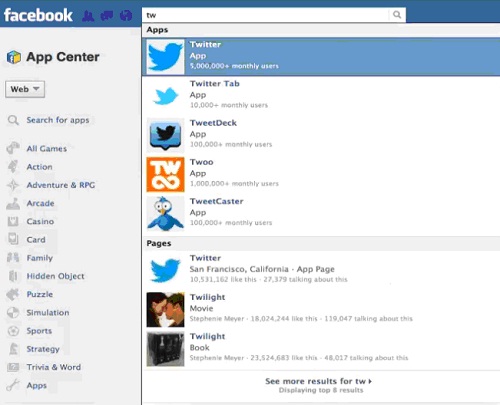500x405 pixels.
Task: Select the Twoo orange app icon
Action: [x=165, y=174]
